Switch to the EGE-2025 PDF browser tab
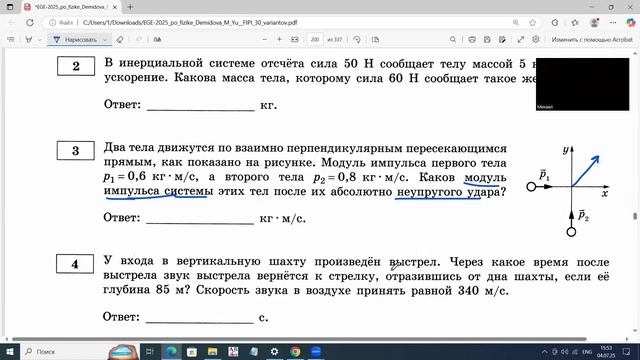The image size is (640, 360). tap(70, 7)
